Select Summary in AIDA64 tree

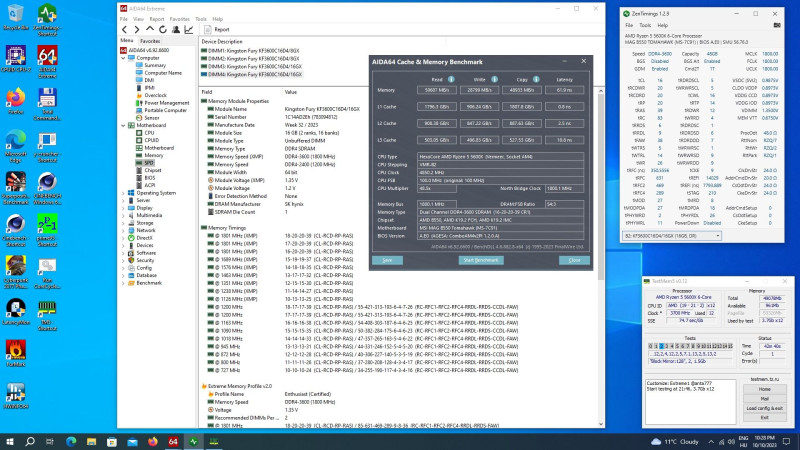click(x=155, y=65)
